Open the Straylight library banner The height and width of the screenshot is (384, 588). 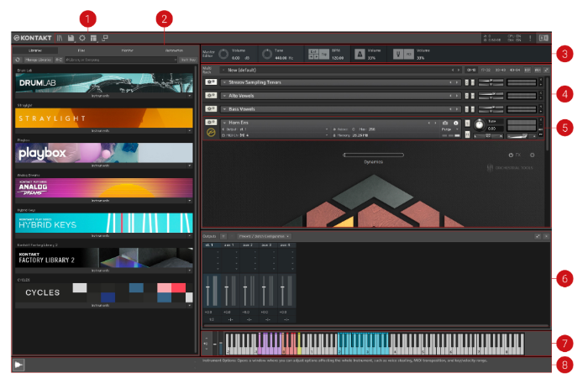point(104,118)
